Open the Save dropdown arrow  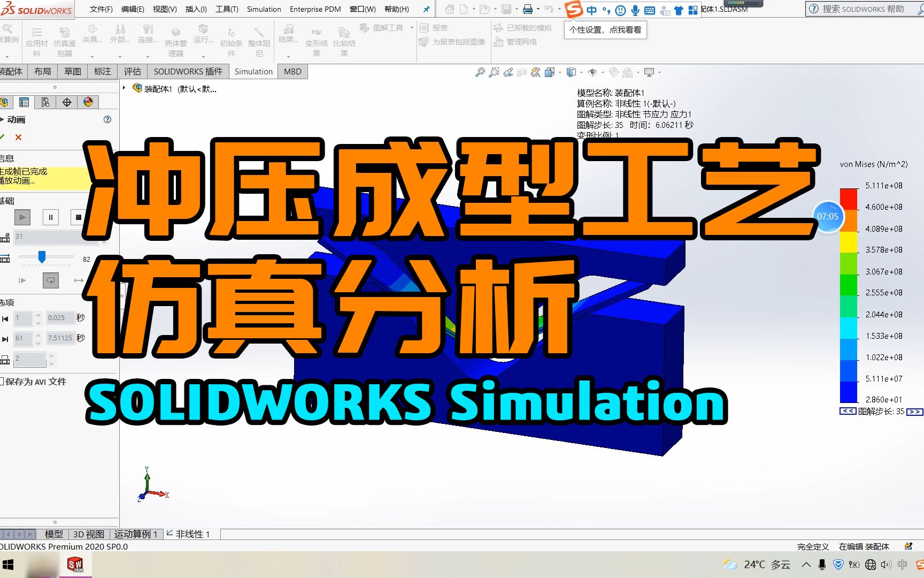point(516,9)
